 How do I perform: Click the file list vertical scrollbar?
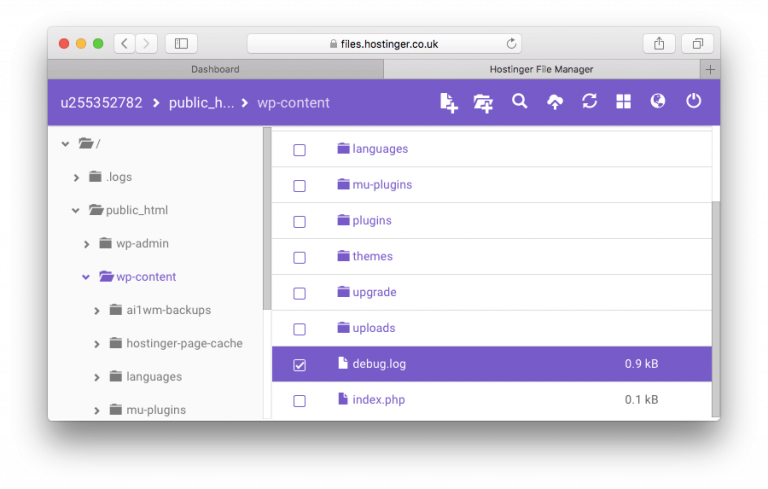pos(716,309)
